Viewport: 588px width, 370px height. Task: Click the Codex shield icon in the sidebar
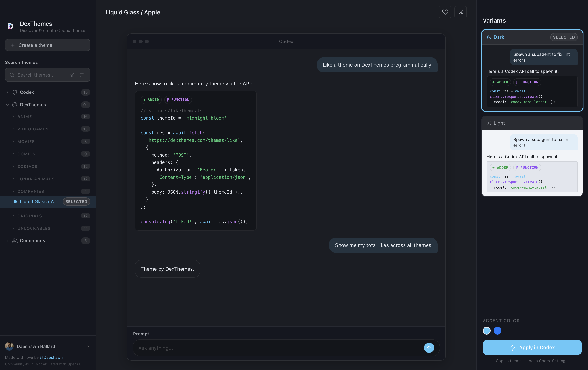[15, 92]
